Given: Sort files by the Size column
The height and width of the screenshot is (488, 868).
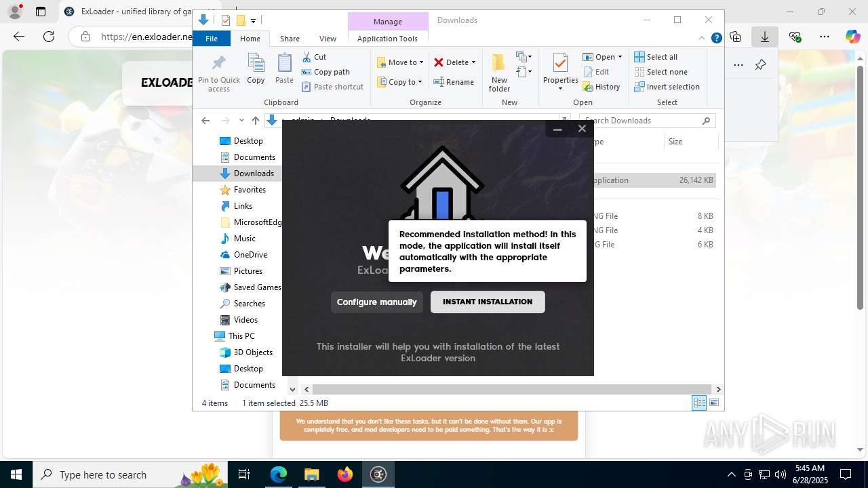Looking at the screenshot, I should click(690, 142).
